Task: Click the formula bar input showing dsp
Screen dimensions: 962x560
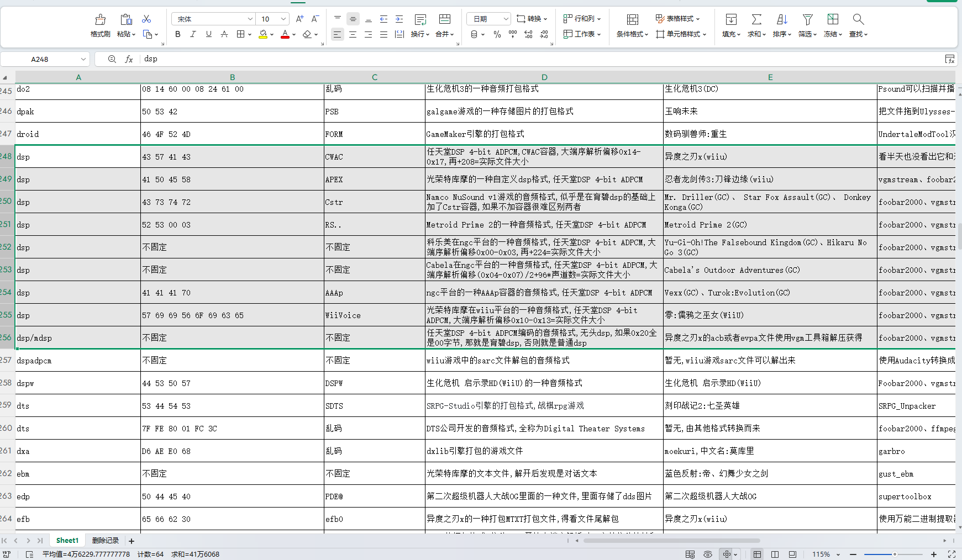Action: [542, 59]
